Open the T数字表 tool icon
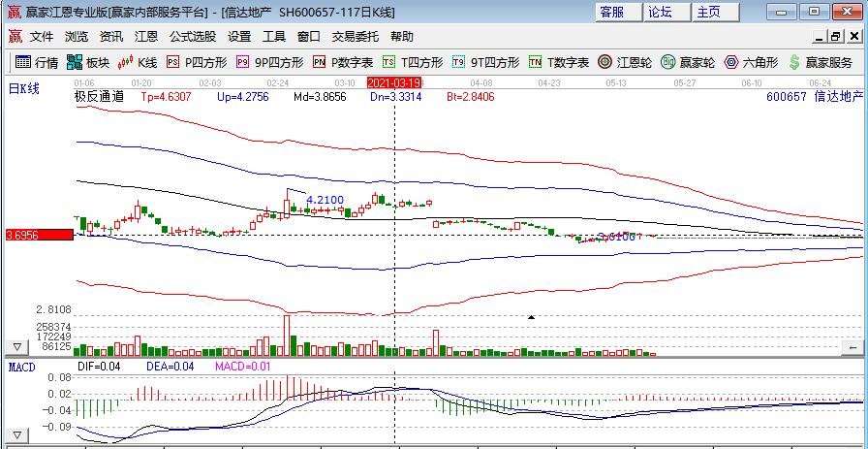The height and width of the screenshot is (449, 868). tap(559, 63)
